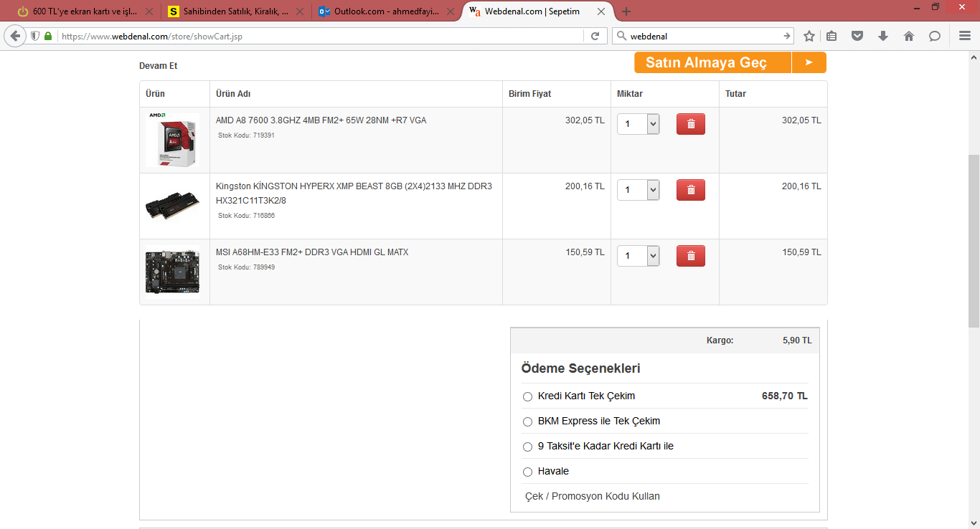Open the AMD A8 7600 3.8GHZ product link
The width and height of the screenshot is (980, 529).
tap(321, 120)
